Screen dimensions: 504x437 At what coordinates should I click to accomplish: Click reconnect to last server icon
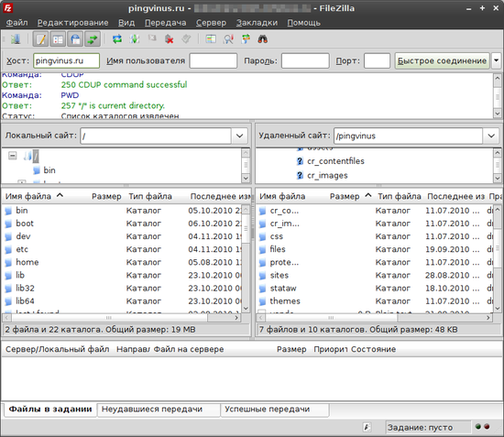[x=186, y=39]
